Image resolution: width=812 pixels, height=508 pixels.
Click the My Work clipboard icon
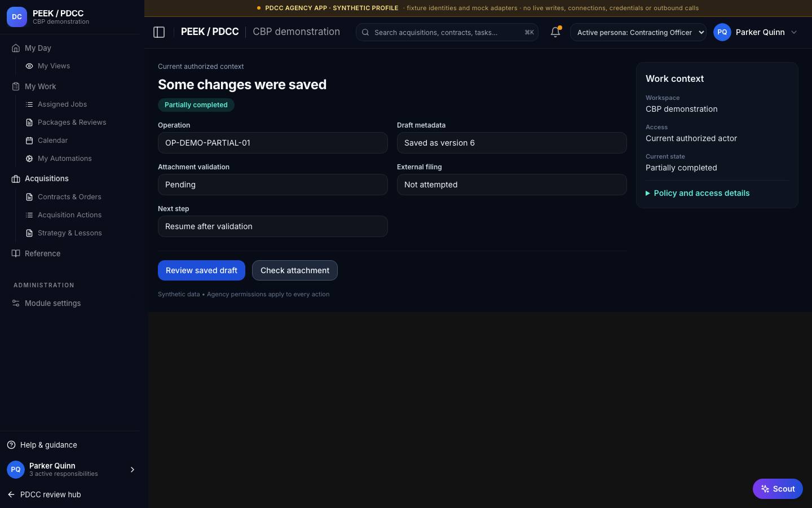[x=16, y=86]
